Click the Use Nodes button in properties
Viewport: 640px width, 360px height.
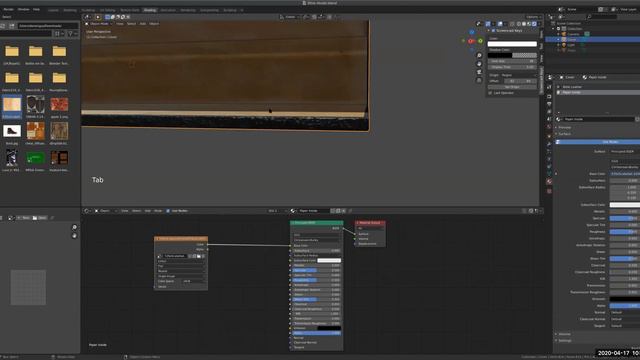(x=598, y=142)
